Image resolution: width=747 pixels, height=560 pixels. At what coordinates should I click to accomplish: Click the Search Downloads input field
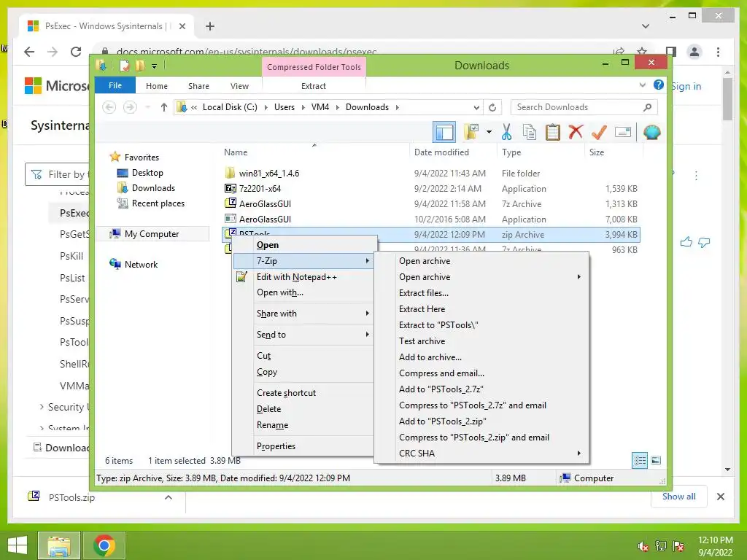coord(584,107)
